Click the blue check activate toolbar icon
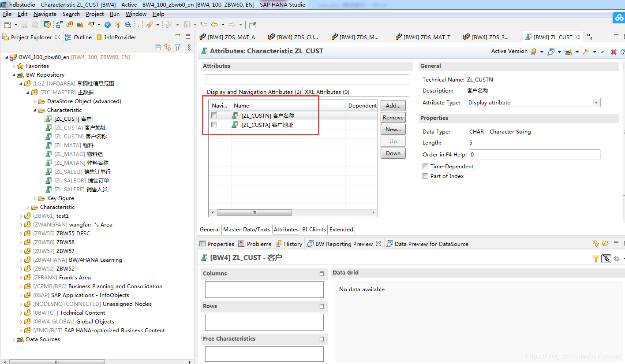 coord(107,25)
